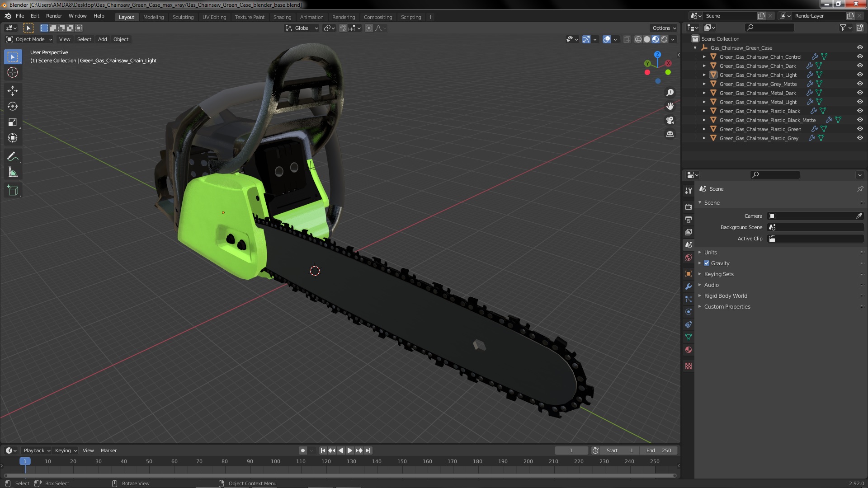Hide Green_Gas_Chainsaw_Metal_Light object
Image resolution: width=868 pixels, height=488 pixels.
(x=860, y=102)
